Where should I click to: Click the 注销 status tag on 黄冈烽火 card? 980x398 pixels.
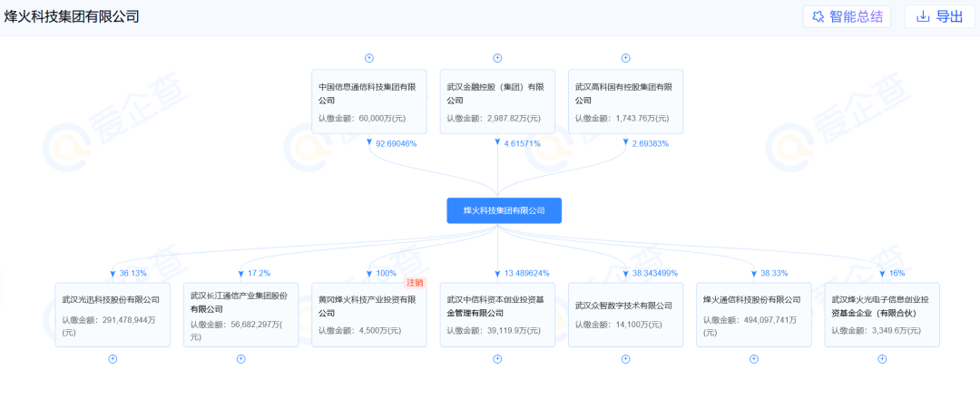414,283
